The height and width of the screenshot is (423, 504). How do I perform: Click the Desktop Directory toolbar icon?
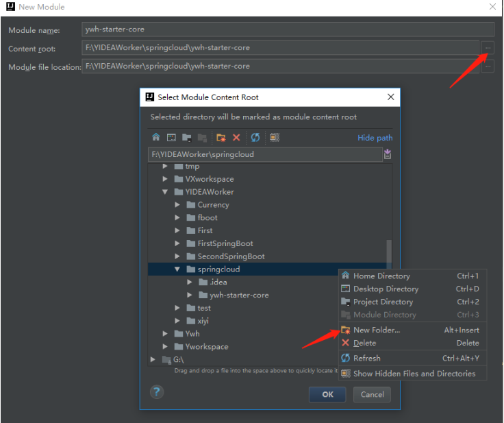tap(171, 138)
